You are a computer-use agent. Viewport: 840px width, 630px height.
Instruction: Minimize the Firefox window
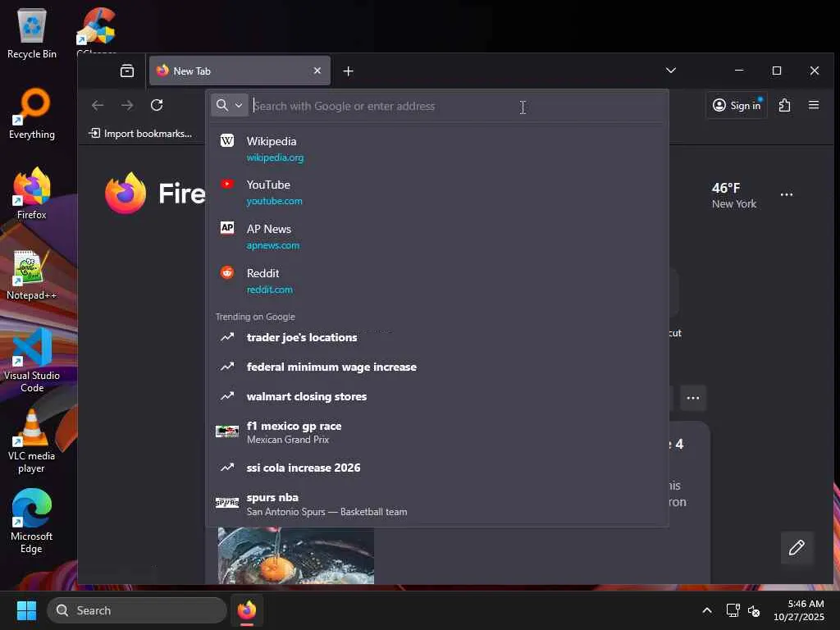point(739,71)
